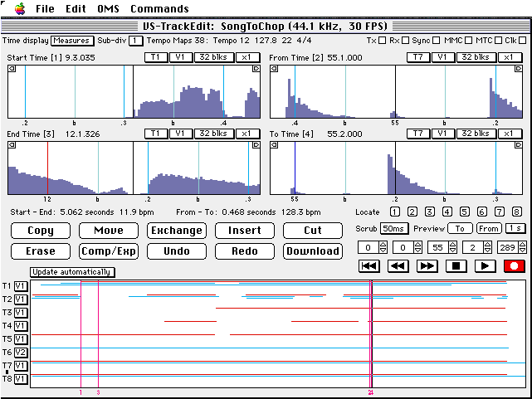The height and width of the screenshot is (399, 532).
Task: Open the File menu
Action: (45, 9)
